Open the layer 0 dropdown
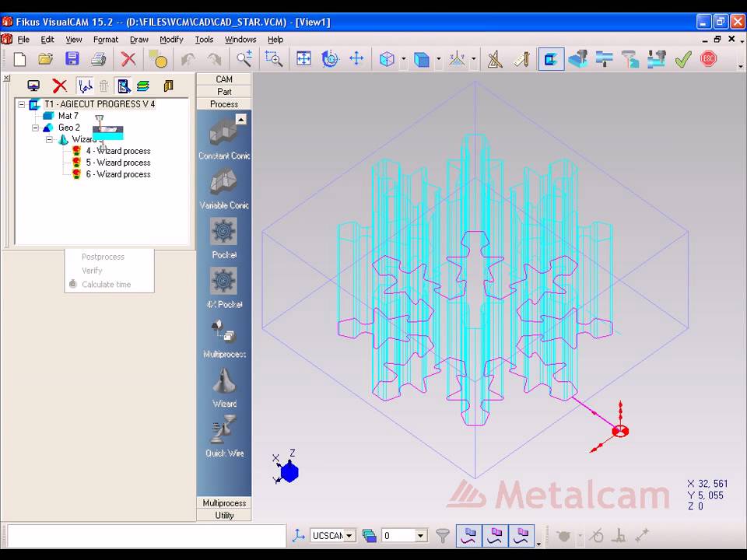The image size is (747, 560). click(421, 536)
